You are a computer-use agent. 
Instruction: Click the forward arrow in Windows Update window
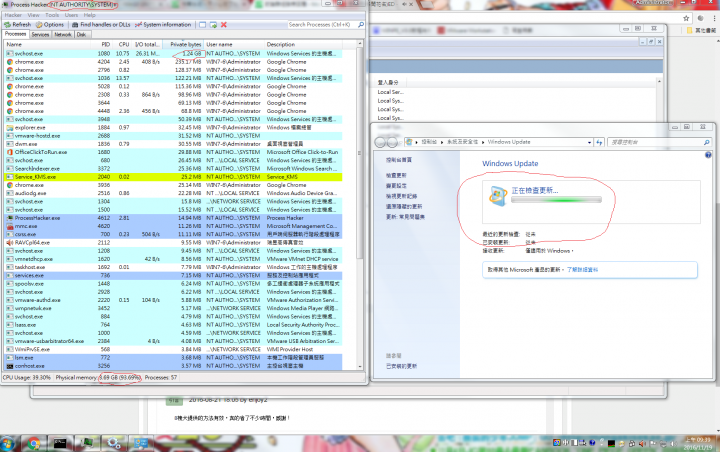[x=392, y=142]
